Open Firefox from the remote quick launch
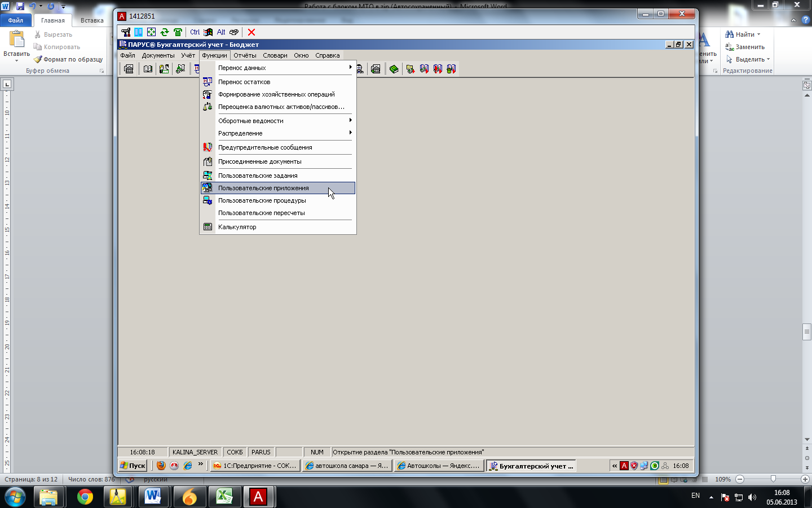 point(161,466)
